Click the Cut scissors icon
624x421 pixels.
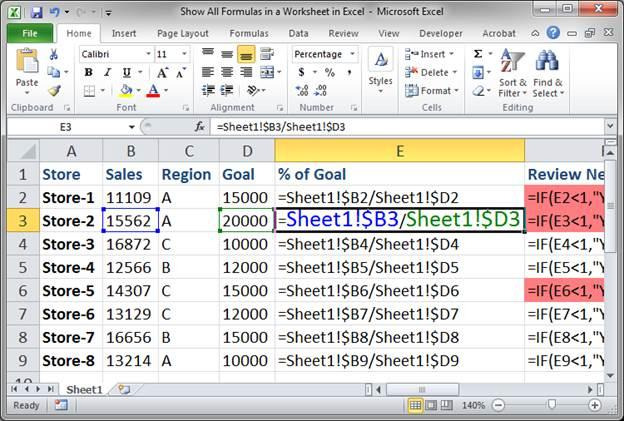point(54,55)
